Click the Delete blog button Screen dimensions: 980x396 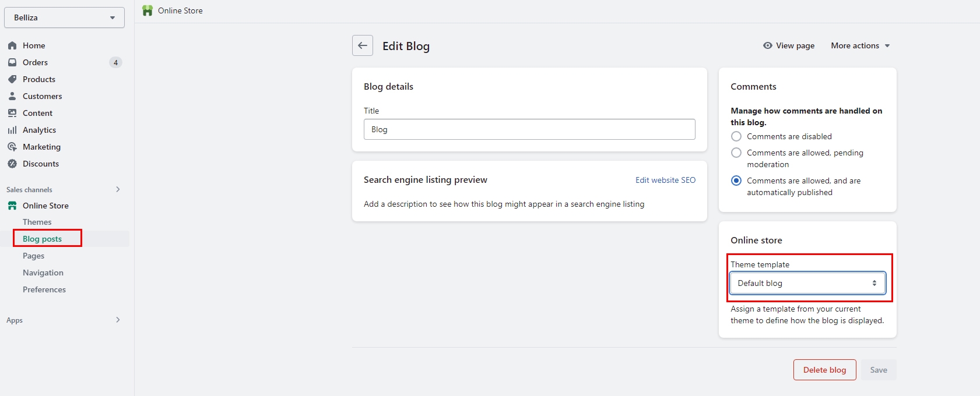pos(824,370)
